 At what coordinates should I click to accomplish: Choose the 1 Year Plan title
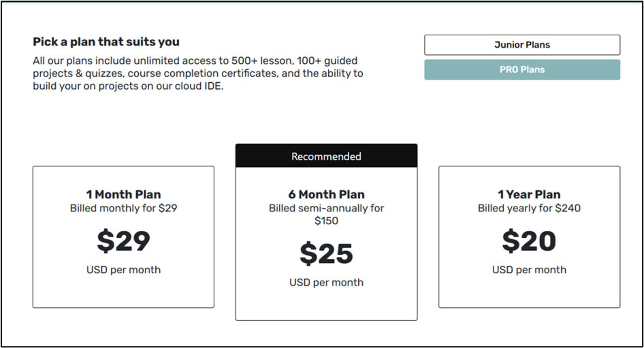pyautogui.click(x=529, y=195)
